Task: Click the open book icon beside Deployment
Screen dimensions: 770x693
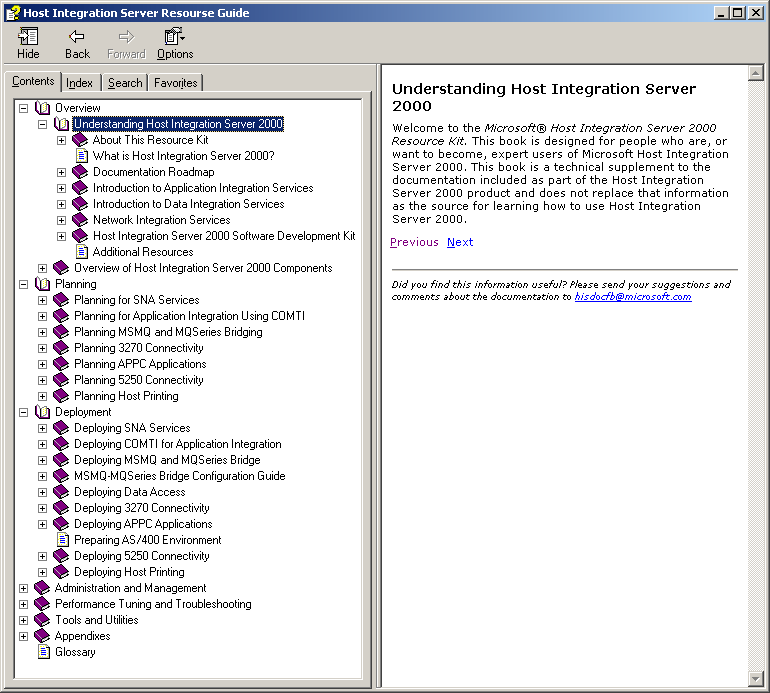Action: [43, 412]
